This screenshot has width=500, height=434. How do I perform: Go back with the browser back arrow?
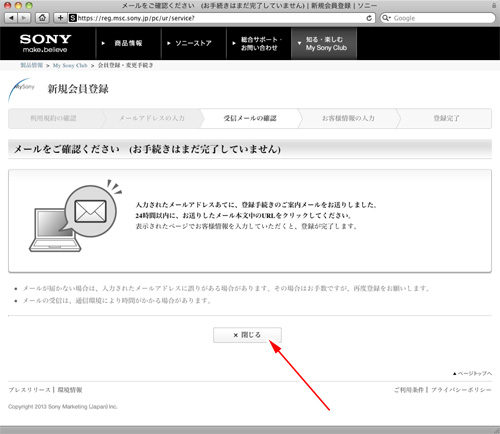tap(11, 18)
